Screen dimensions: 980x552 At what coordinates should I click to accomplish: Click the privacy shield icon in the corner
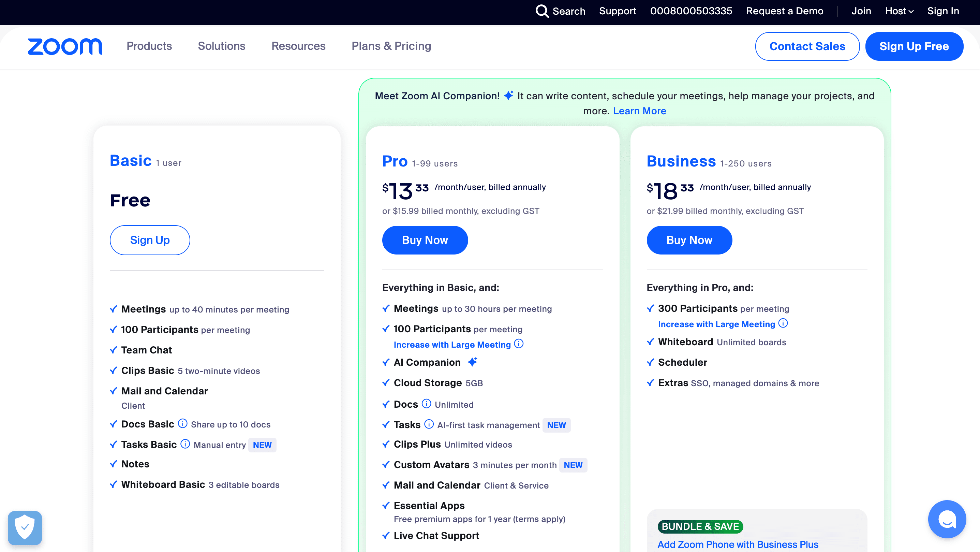point(25,528)
